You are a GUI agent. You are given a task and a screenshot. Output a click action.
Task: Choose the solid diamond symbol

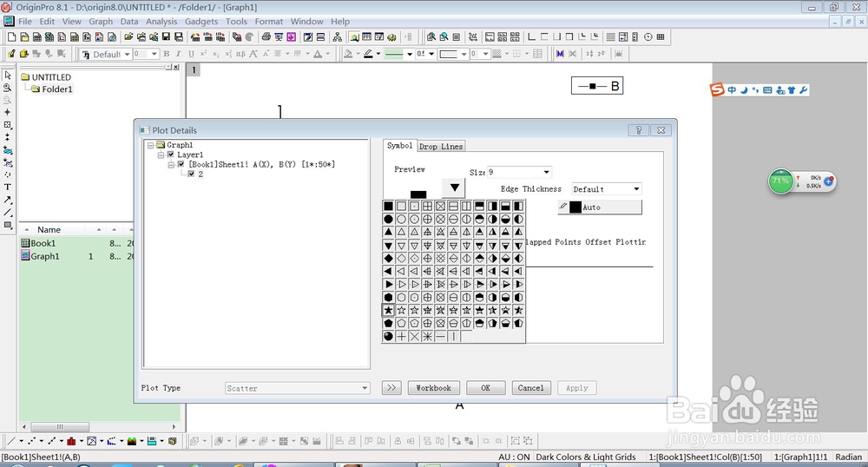tap(388, 259)
